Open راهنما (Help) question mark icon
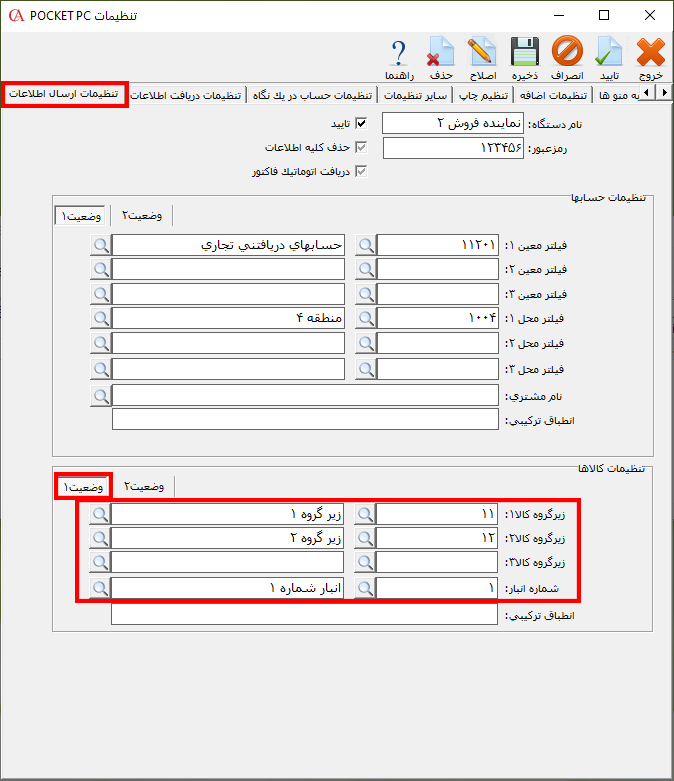Screen dimensions: 674x781 (399, 57)
